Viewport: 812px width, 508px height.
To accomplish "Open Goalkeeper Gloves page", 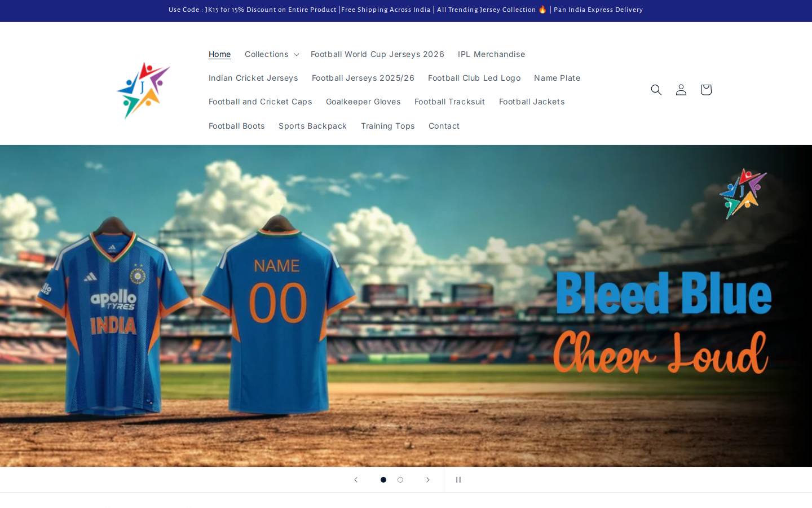I will pyautogui.click(x=363, y=102).
